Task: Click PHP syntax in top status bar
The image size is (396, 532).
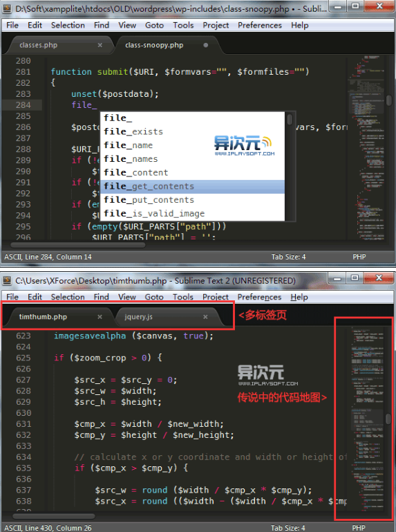Action: (359, 257)
